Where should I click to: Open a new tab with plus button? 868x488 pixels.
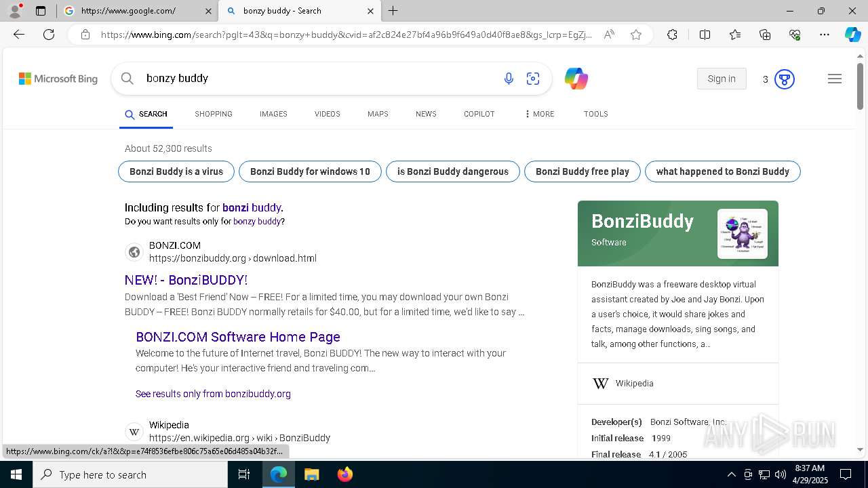[x=393, y=11]
